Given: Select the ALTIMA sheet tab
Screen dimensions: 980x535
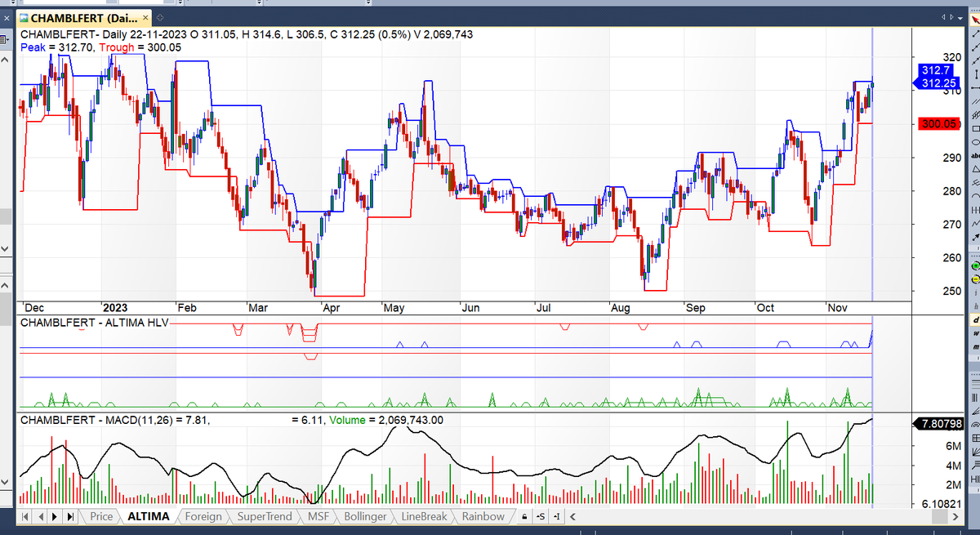Looking at the screenshot, I should click(x=149, y=516).
